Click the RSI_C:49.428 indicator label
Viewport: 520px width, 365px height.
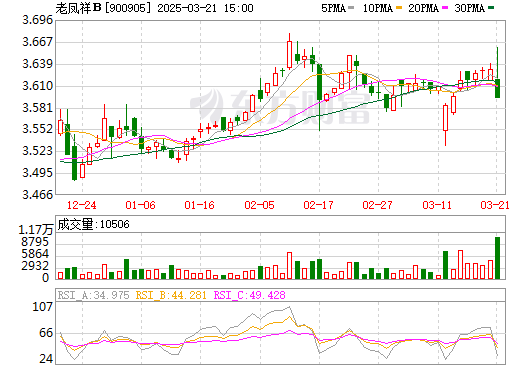click(x=249, y=295)
